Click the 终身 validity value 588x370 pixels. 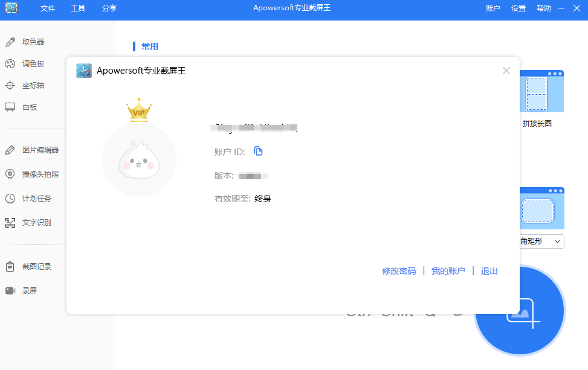tap(263, 199)
